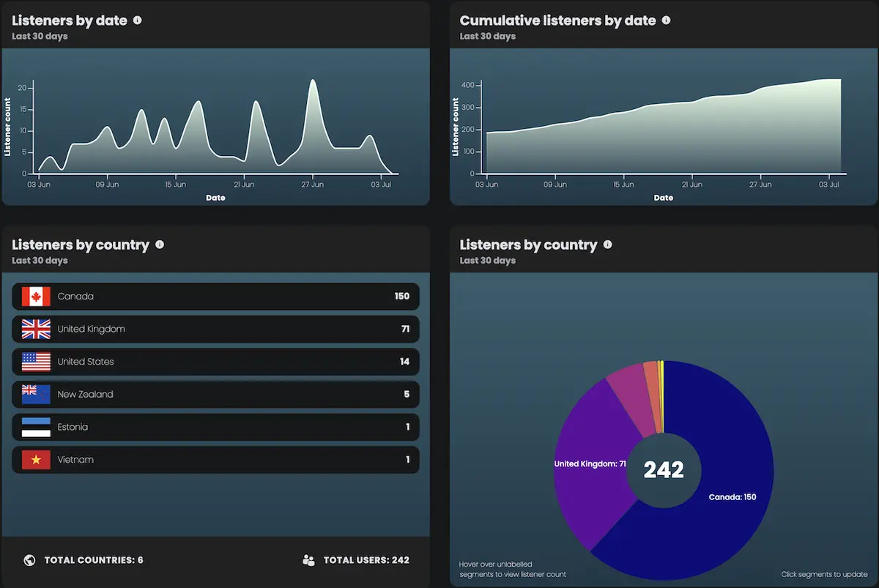The image size is (879, 588).
Task: Click the 'Click segments to update' hint
Action: 824,574
